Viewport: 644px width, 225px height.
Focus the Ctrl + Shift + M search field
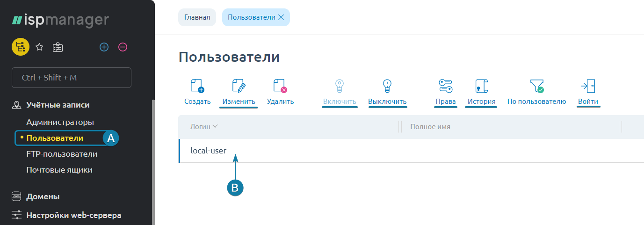coord(72,78)
